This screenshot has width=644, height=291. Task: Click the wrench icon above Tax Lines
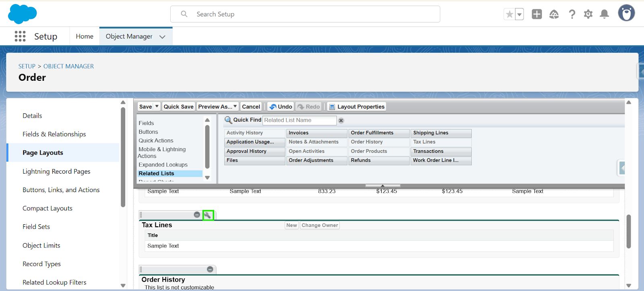click(x=208, y=215)
